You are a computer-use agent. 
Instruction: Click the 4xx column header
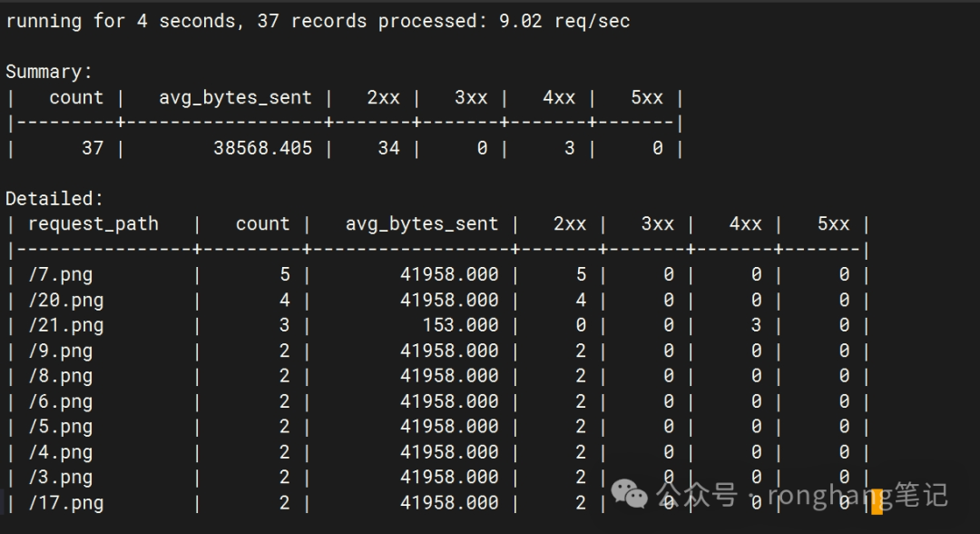[744, 222]
